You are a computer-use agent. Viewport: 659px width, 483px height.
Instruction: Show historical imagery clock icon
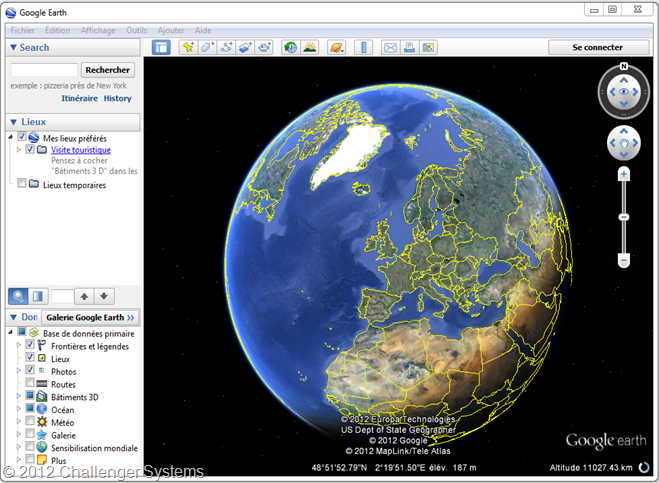pos(290,48)
